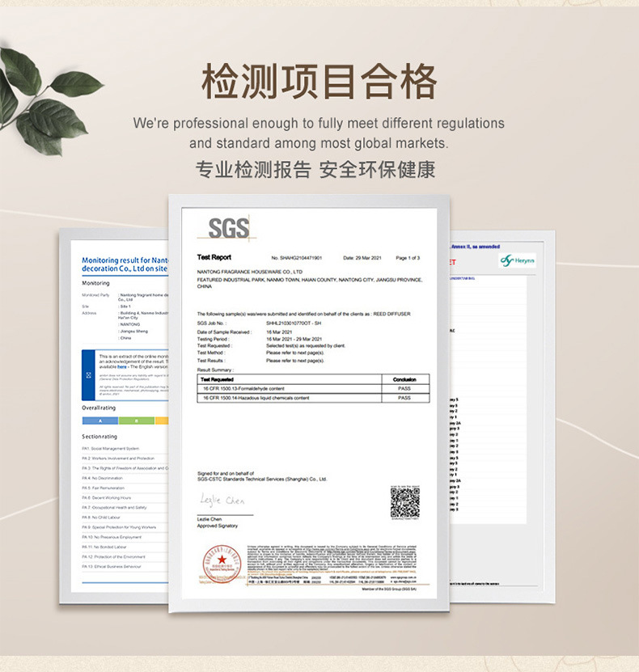
Task: Click the report number "No. SHAHG2104471901"
Action: 297,258
